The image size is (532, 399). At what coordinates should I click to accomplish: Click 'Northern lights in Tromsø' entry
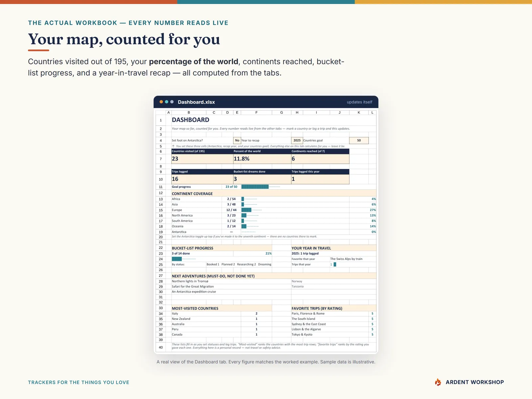click(x=190, y=281)
